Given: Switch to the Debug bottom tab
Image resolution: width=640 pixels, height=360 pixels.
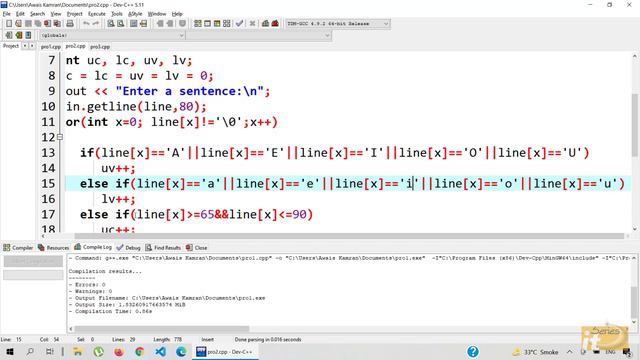Looking at the screenshot, I should pos(128,248).
